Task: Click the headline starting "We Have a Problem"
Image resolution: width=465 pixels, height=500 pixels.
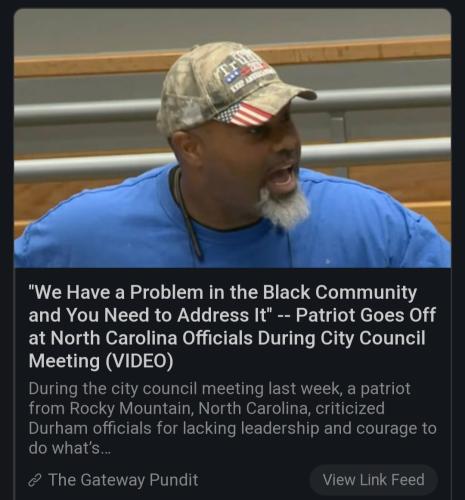Action: [x=232, y=326]
